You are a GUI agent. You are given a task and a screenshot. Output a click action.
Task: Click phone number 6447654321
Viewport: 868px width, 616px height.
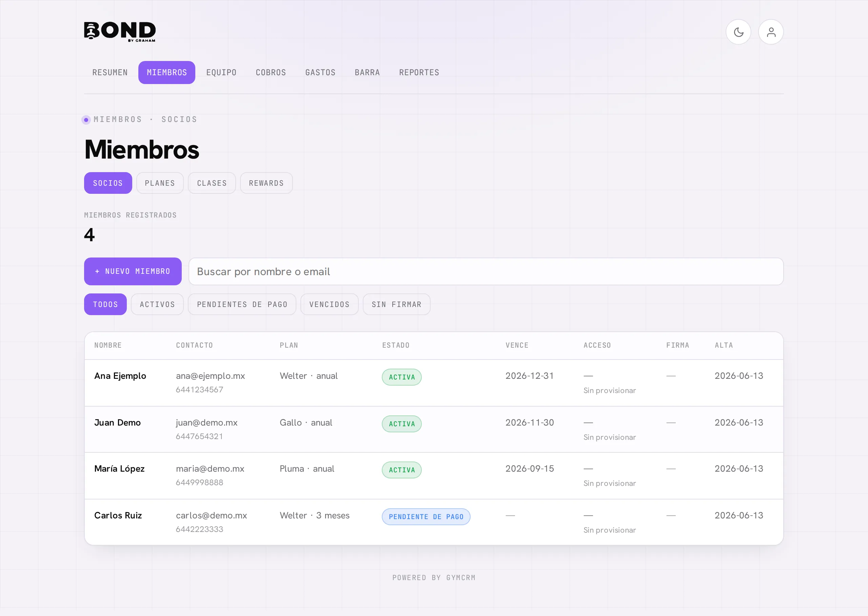tap(199, 436)
